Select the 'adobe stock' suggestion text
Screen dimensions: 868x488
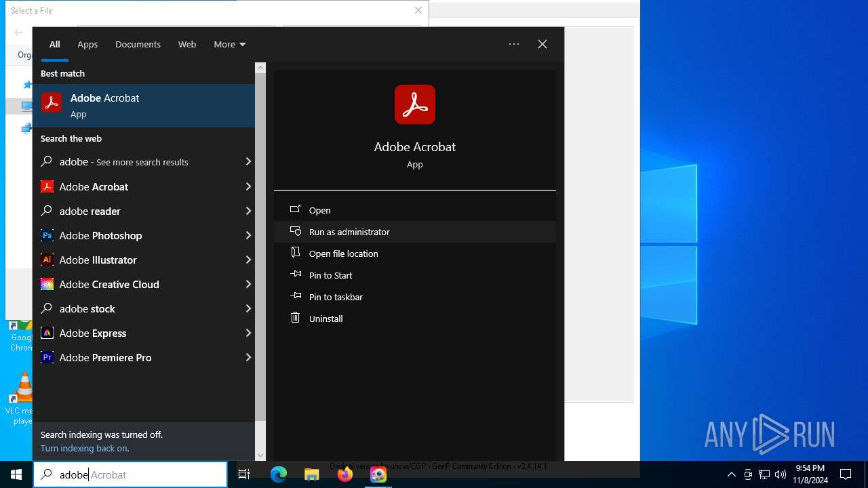pyautogui.click(x=87, y=308)
